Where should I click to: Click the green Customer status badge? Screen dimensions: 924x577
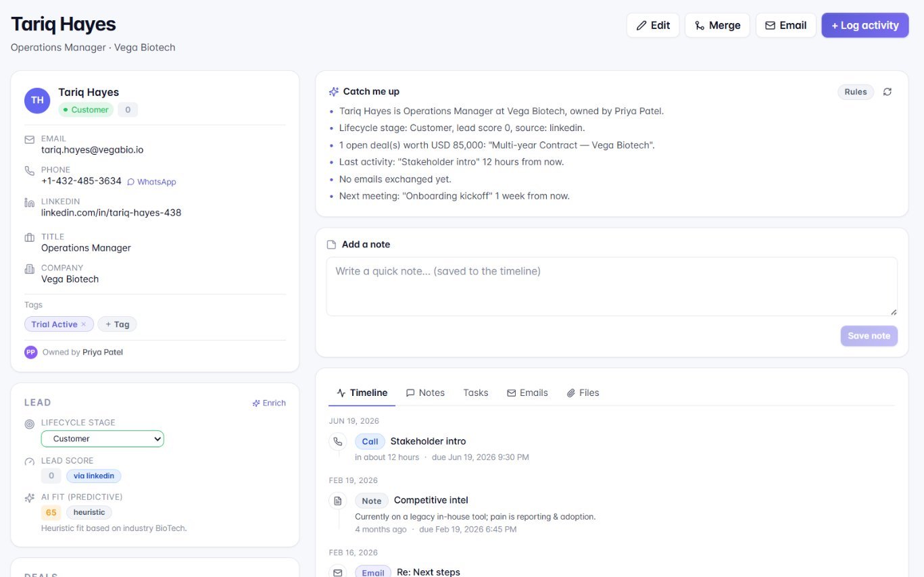(86, 110)
